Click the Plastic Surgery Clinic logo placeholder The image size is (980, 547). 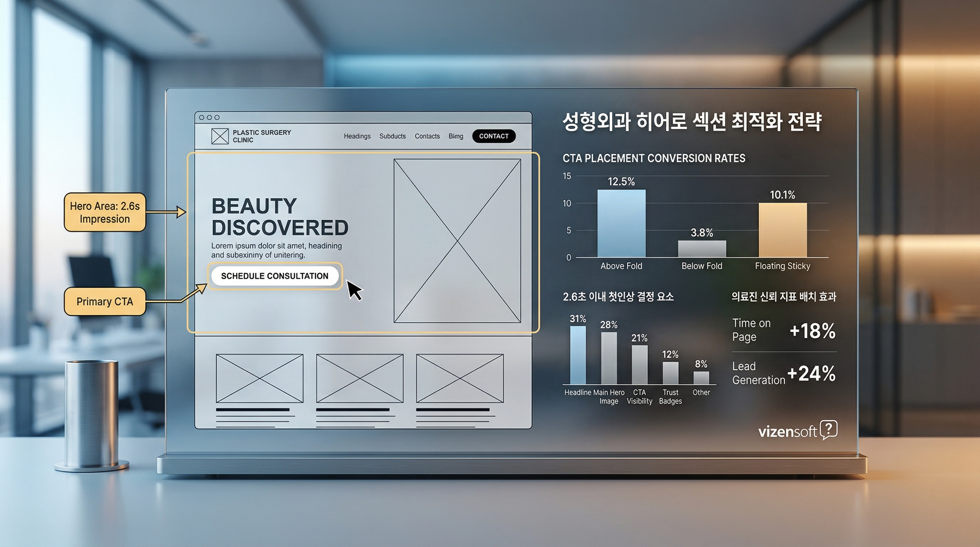220,136
